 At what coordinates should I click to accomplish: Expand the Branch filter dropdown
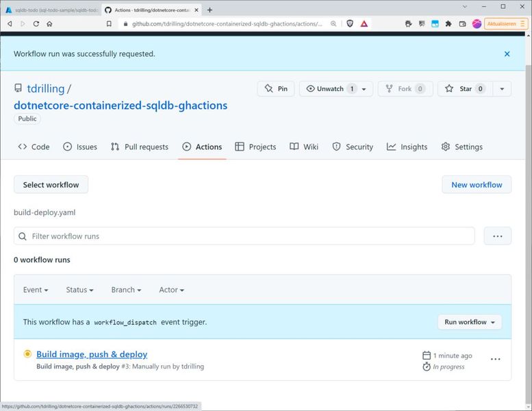126,290
